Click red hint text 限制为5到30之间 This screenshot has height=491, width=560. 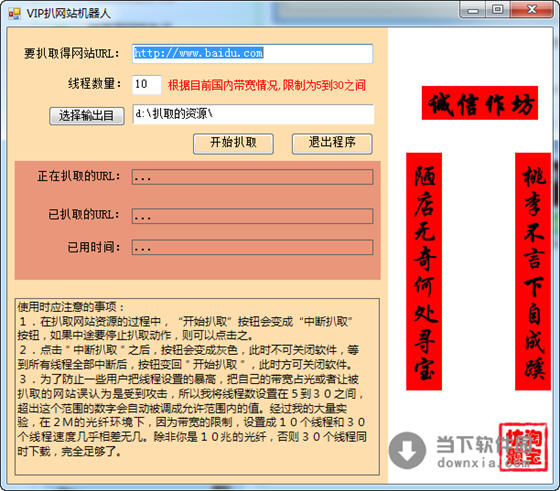pyautogui.click(x=324, y=85)
